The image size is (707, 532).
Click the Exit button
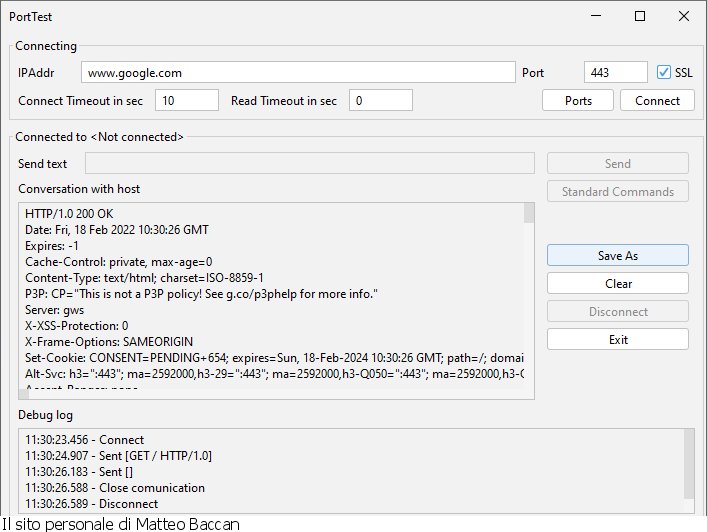click(617, 340)
